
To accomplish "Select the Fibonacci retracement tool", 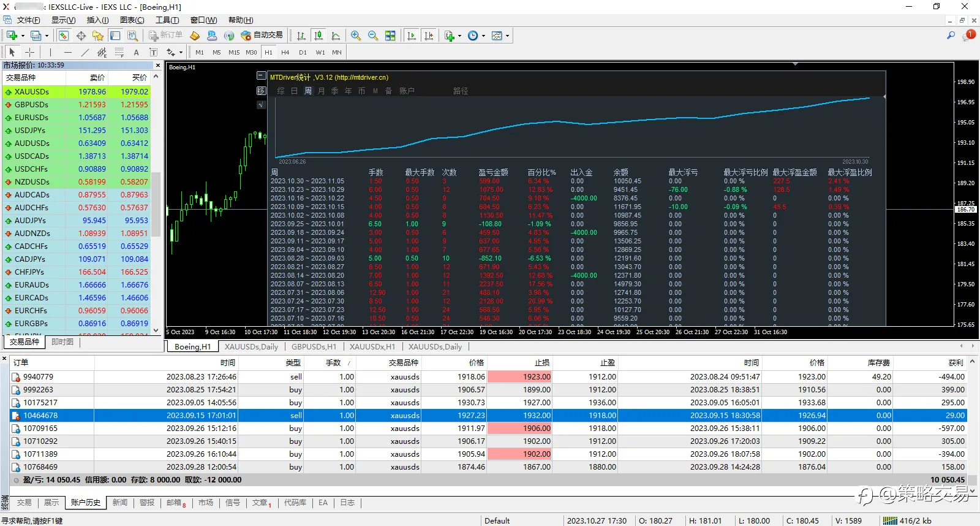I will pos(119,52).
